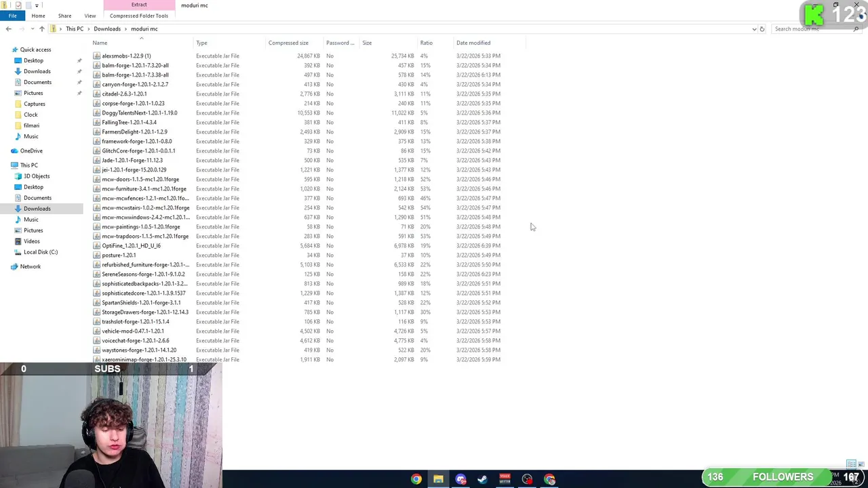The width and height of the screenshot is (868, 488).
Task: Select alexsmobs-1.22.9 (1) jar file icon
Action: 97,56
